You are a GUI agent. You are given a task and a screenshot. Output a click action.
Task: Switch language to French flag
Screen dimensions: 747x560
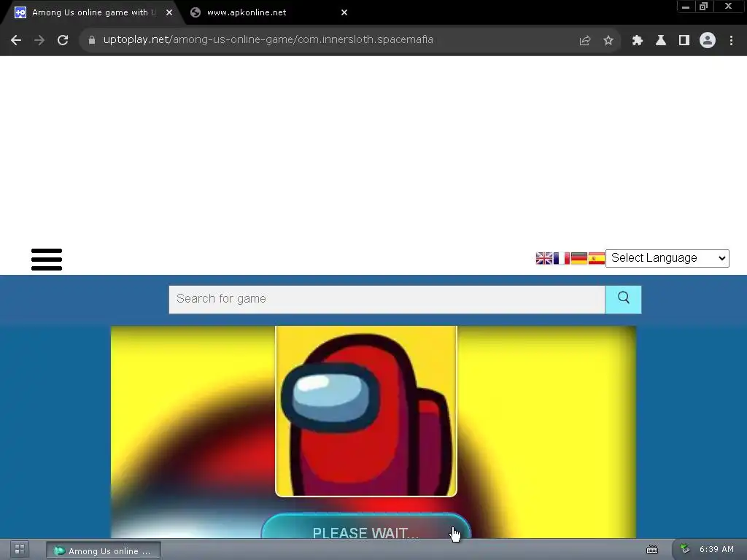tap(562, 258)
